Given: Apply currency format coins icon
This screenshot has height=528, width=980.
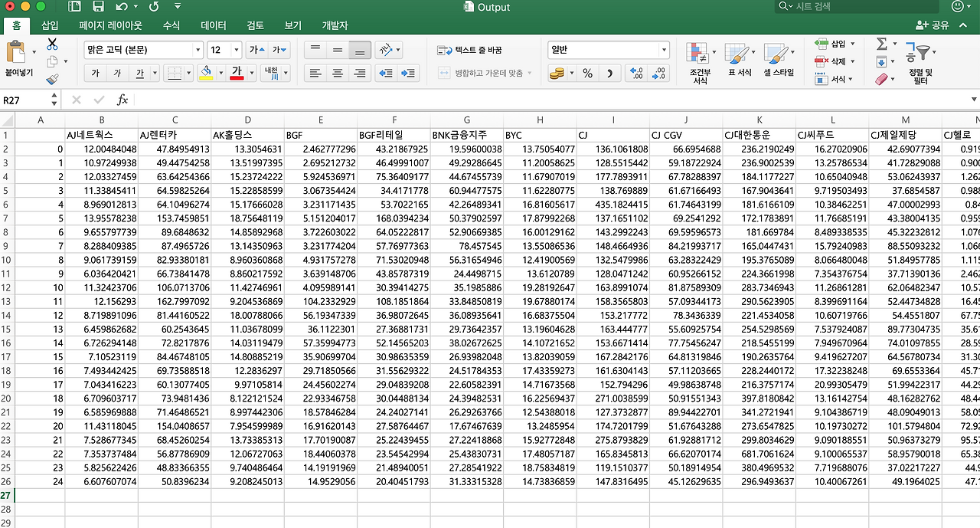Looking at the screenshot, I should pos(557,74).
